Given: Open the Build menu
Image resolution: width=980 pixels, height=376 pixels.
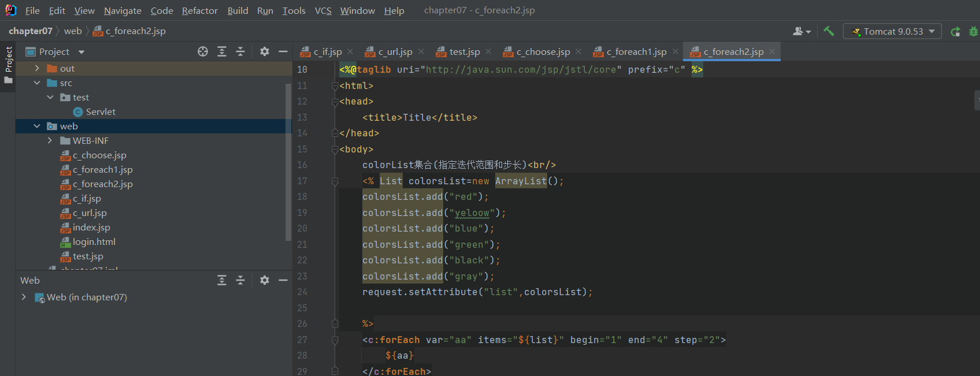Looking at the screenshot, I should 237,10.
